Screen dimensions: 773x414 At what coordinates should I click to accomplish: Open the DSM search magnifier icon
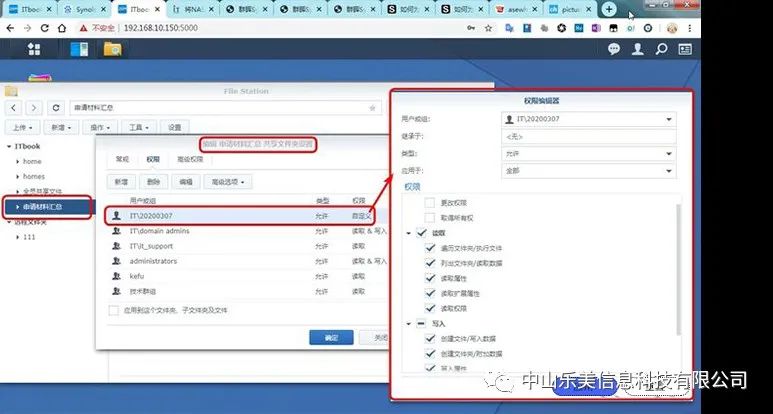[661, 49]
